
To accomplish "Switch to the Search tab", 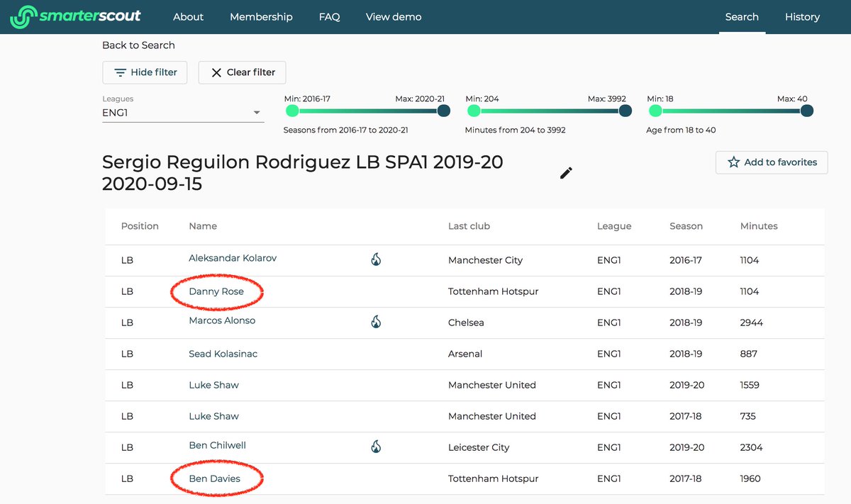I will pos(742,17).
